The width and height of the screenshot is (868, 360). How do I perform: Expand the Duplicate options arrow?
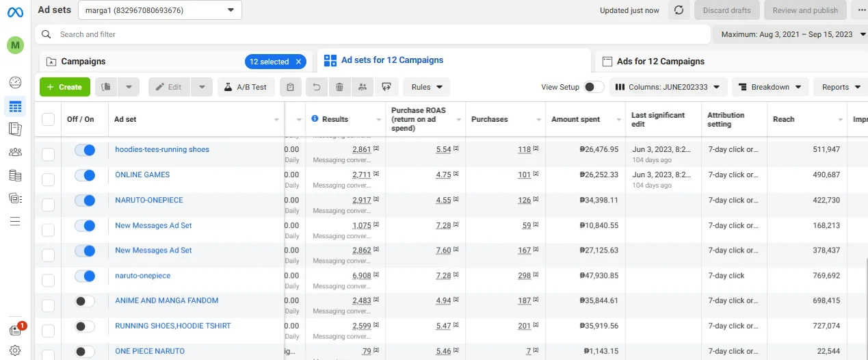click(x=129, y=87)
